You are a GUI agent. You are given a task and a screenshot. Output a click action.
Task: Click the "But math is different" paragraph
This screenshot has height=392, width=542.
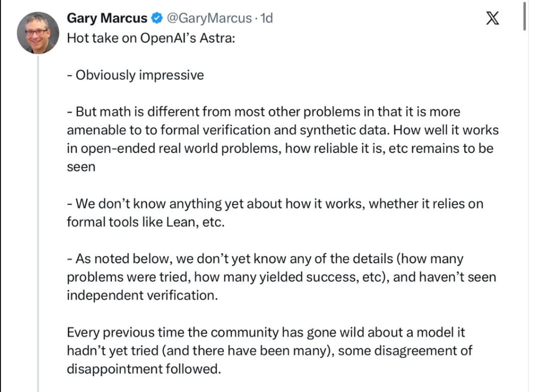[x=283, y=139]
